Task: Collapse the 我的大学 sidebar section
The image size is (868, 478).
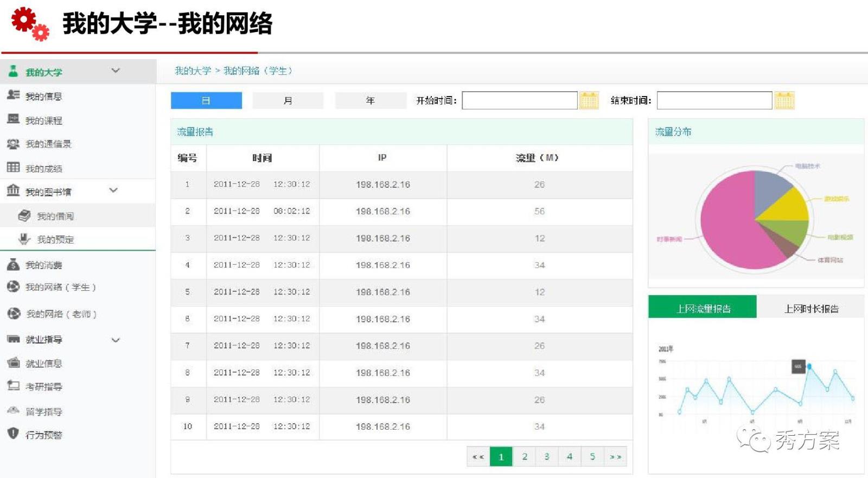Action: [116, 71]
